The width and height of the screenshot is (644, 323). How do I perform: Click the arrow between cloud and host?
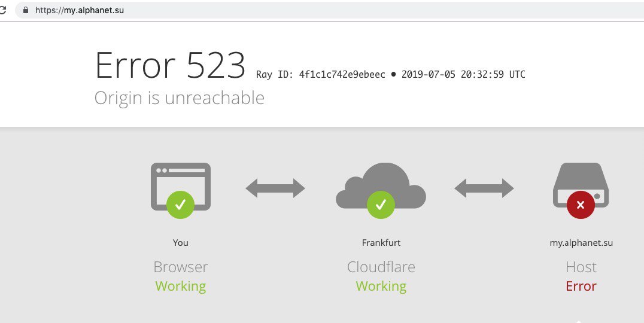tap(484, 188)
